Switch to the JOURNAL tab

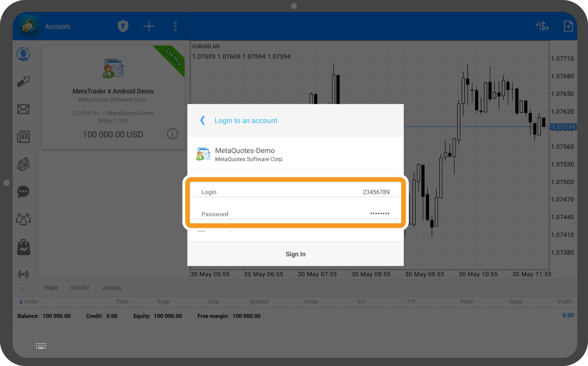[x=112, y=288]
